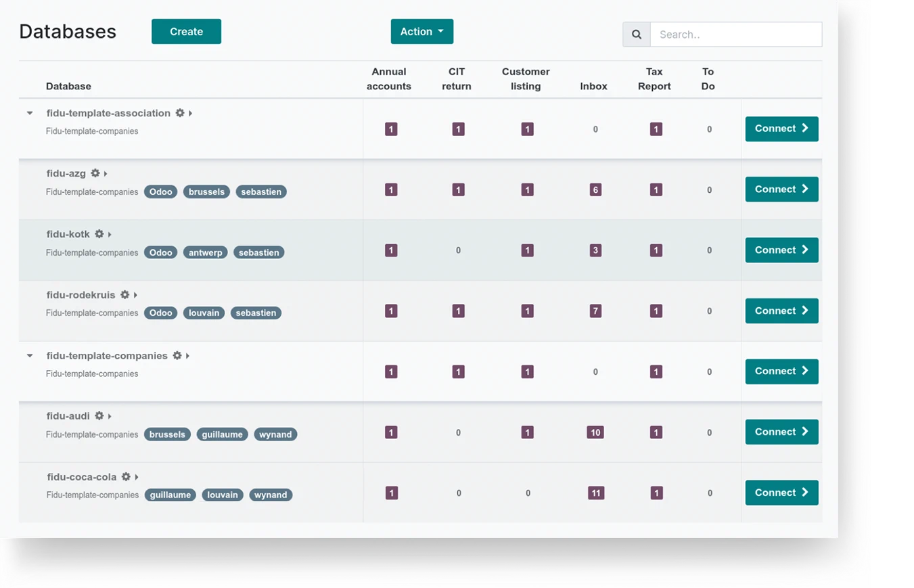Click the Tax Report column header
The image size is (914, 588).
(x=654, y=79)
